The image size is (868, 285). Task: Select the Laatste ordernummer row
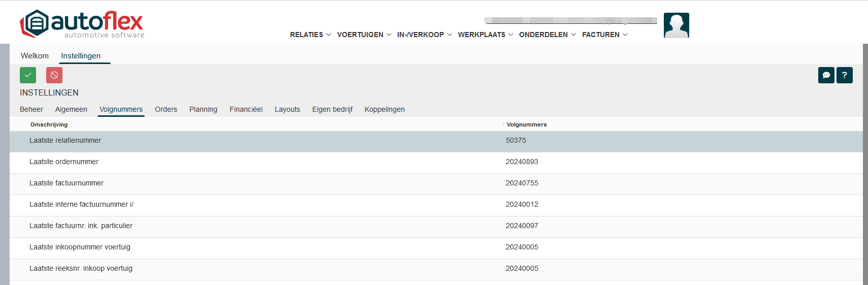64,162
